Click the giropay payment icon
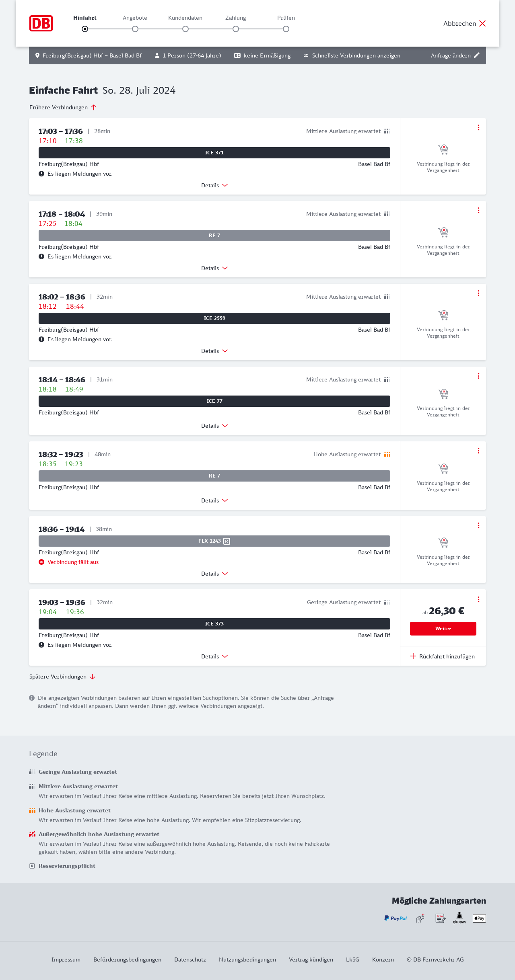The height and width of the screenshot is (980, 515). click(459, 918)
